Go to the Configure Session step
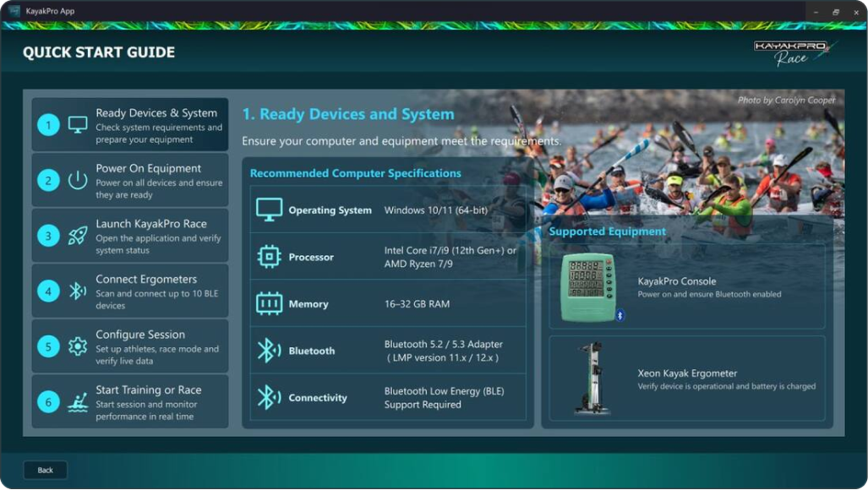The height and width of the screenshot is (490, 868). pos(130,346)
